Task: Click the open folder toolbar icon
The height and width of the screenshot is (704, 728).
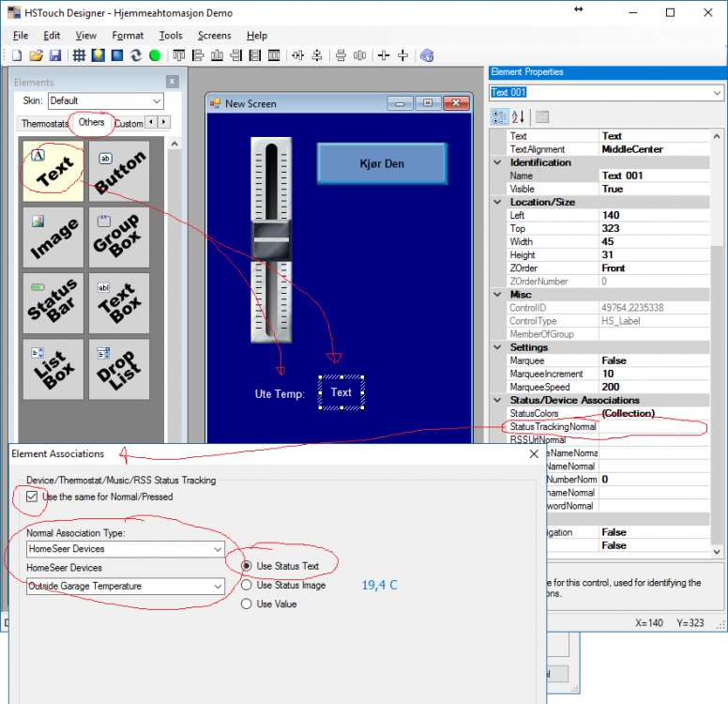Action: click(37, 55)
